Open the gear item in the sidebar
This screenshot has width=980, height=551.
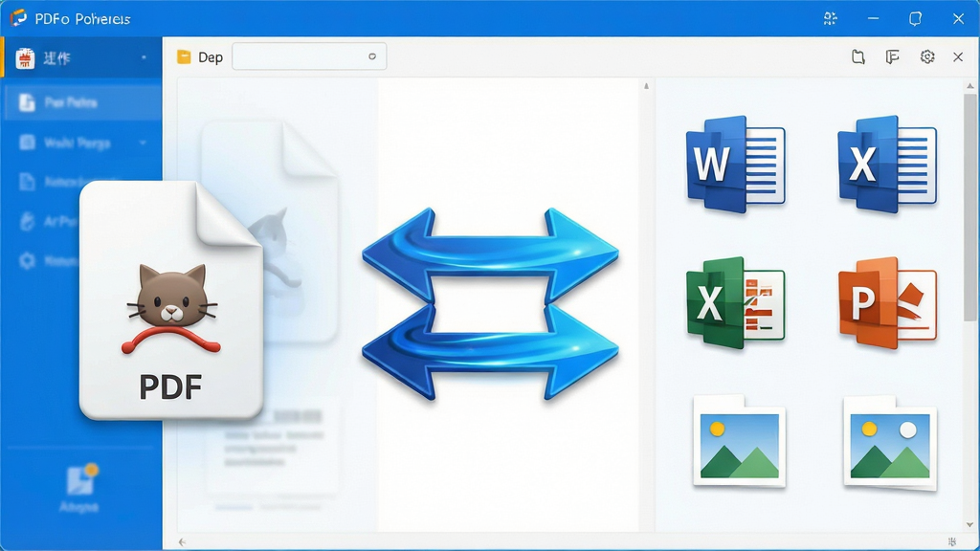click(x=50, y=260)
